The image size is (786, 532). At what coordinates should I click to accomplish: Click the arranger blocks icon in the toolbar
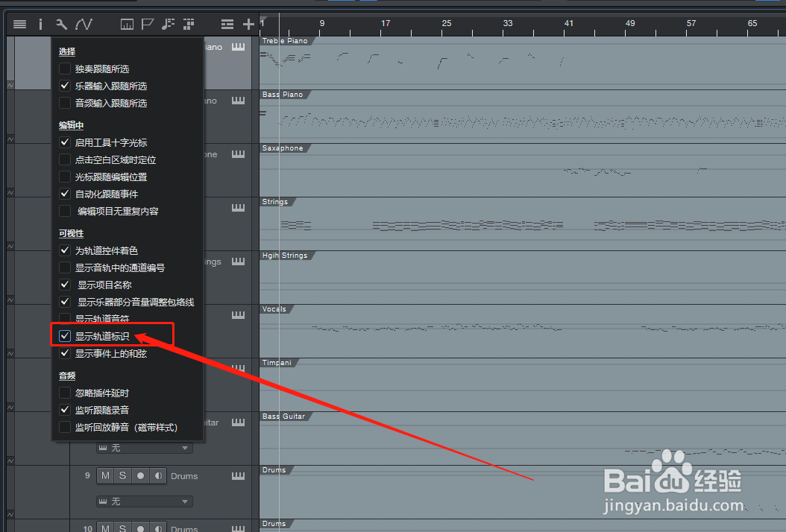[x=189, y=24]
